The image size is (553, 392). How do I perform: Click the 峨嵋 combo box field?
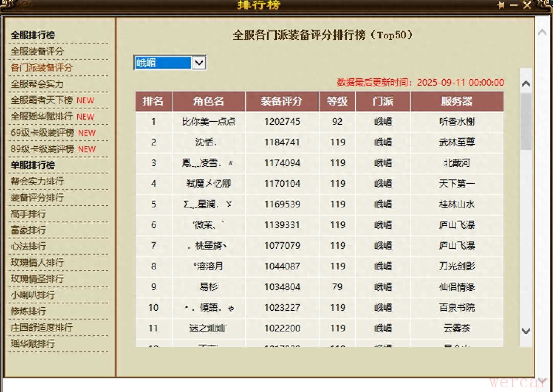(163, 63)
